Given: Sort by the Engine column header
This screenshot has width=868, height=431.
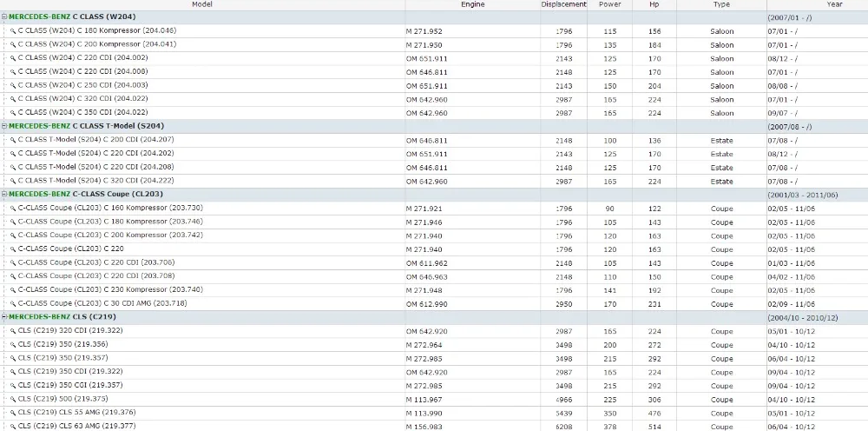Looking at the screenshot, I should 473,4.
